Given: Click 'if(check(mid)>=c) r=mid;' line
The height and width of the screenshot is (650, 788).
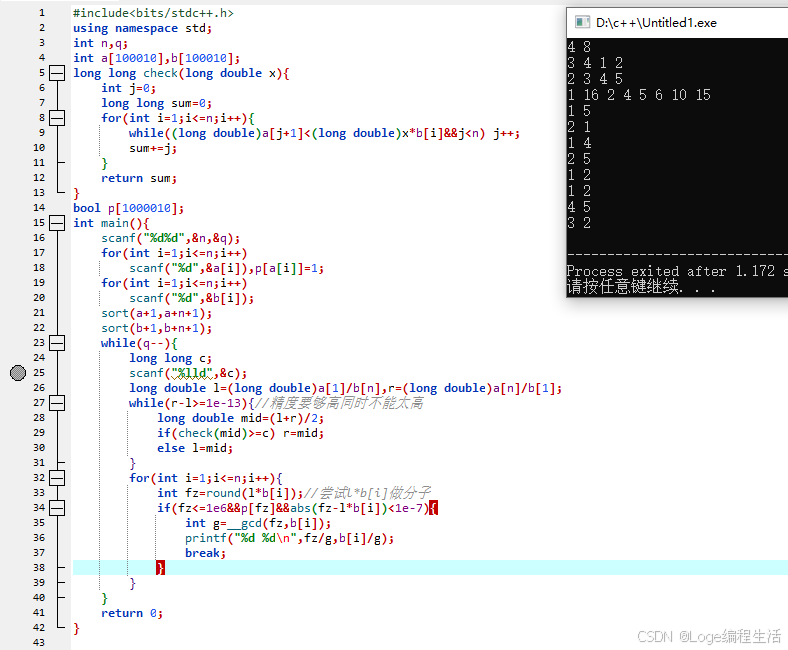Looking at the screenshot, I should click(241, 433).
